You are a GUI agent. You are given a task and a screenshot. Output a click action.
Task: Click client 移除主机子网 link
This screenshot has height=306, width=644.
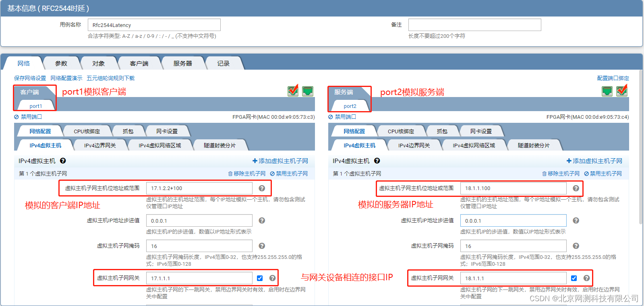(247, 174)
